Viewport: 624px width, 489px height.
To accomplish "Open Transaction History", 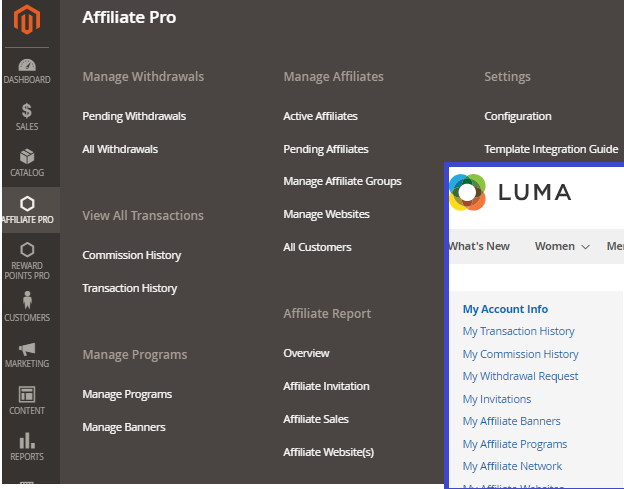I will pos(130,288).
